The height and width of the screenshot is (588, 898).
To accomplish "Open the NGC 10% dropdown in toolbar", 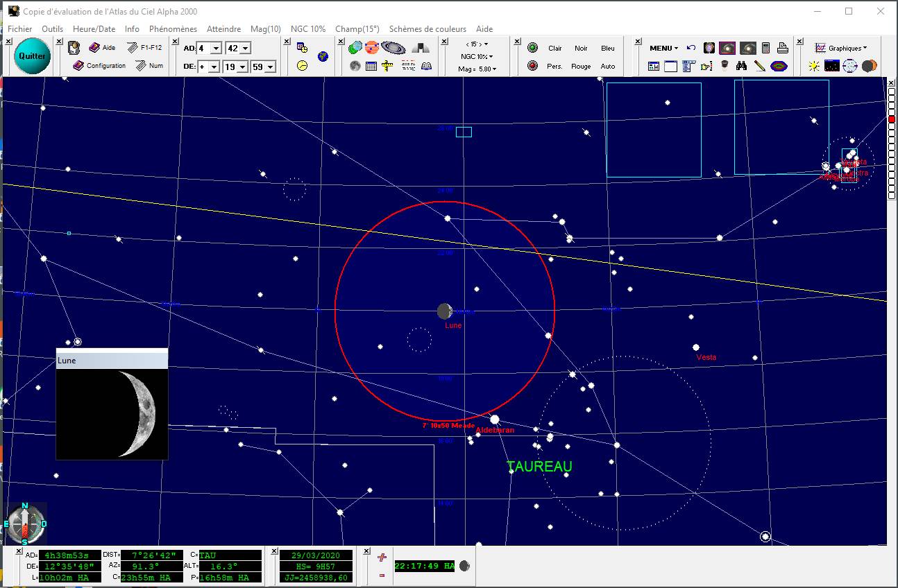I will click(477, 56).
